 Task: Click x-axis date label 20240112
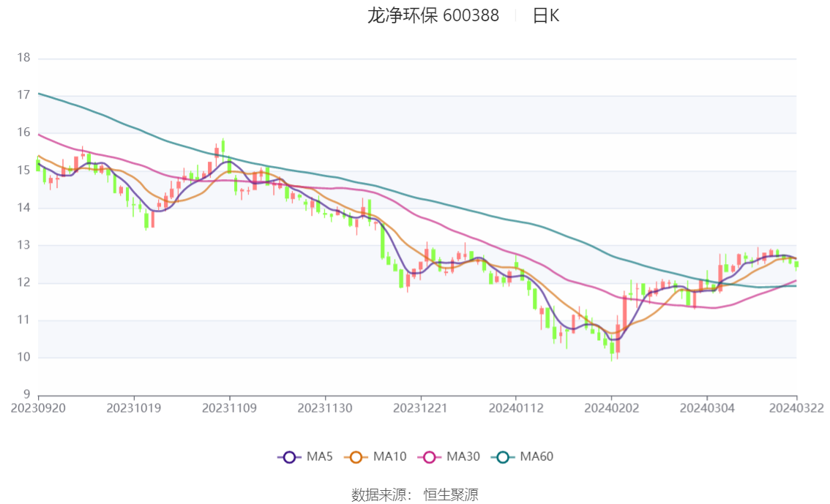[x=516, y=408]
